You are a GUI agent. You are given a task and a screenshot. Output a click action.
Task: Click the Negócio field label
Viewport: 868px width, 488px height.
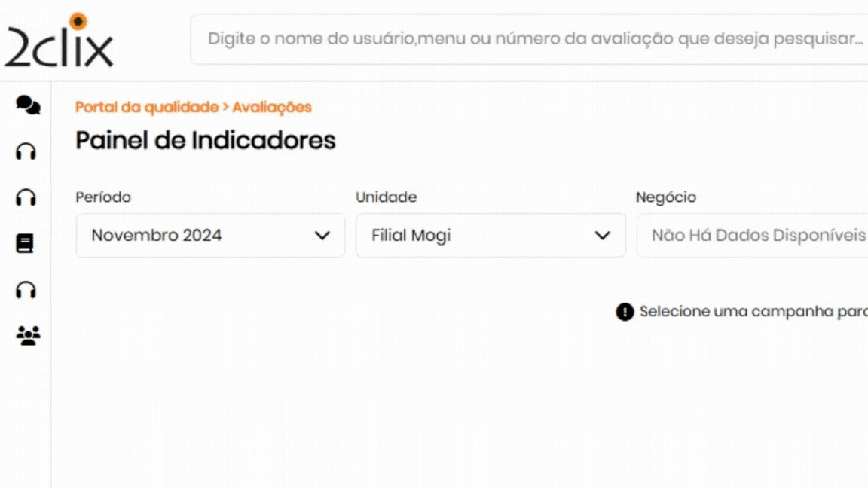click(x=665, y=197)
